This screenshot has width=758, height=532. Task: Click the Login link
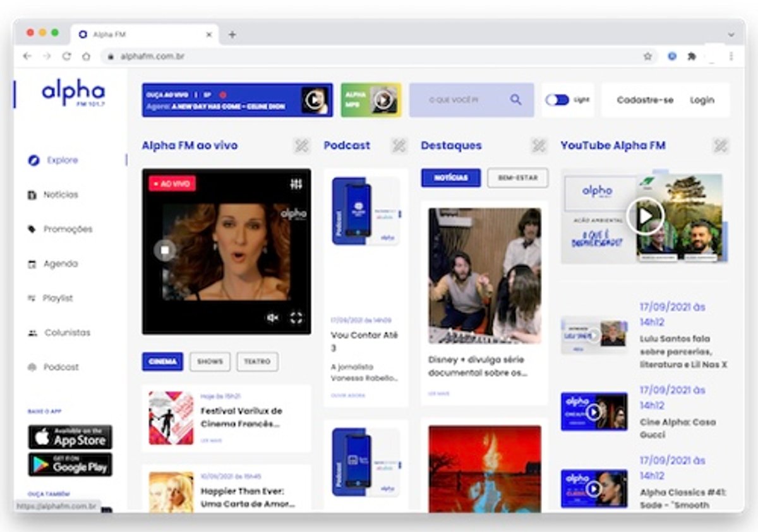pyautogui.click(x=702, y=100)
